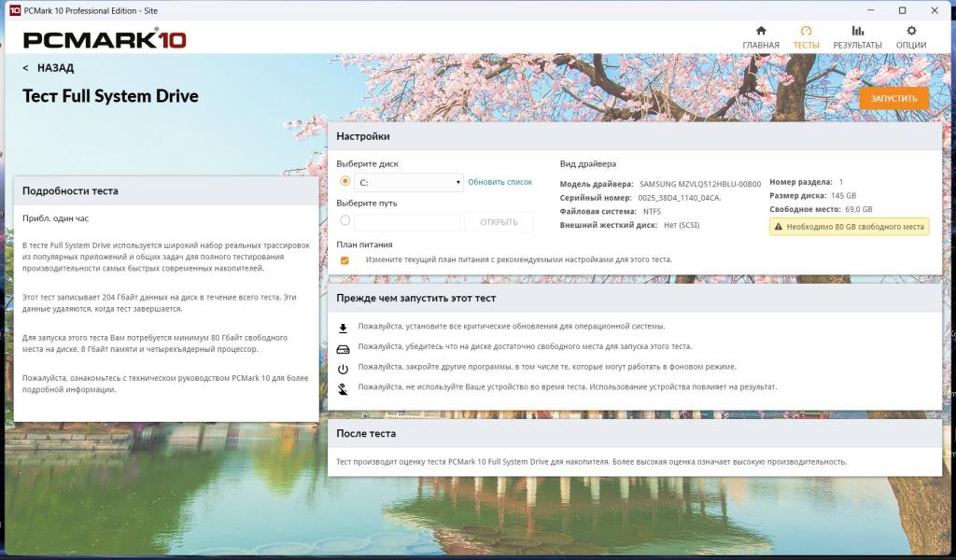
Task: Open the ТЕСТЫ benchmark gauge icon
Action: coord(806,32)
